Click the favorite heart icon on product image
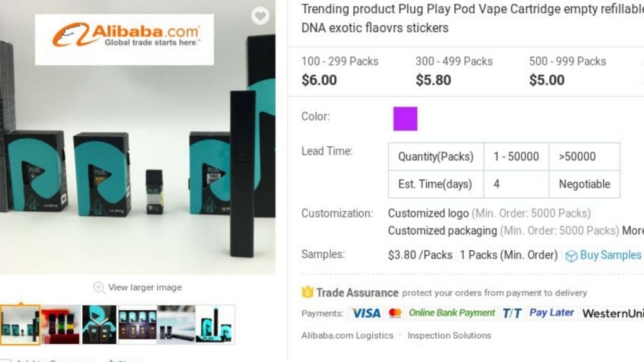This screenshot has width=644, height=362. [260, 16]
